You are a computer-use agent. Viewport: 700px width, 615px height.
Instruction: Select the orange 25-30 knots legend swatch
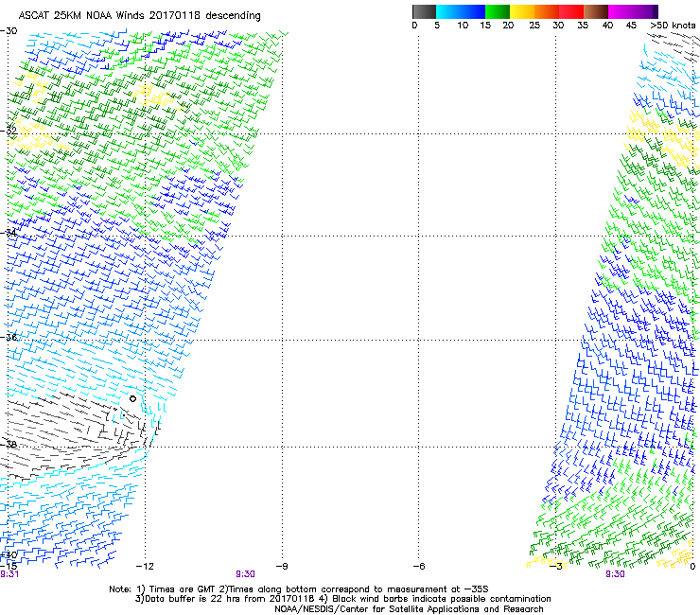tap(547, 11)
